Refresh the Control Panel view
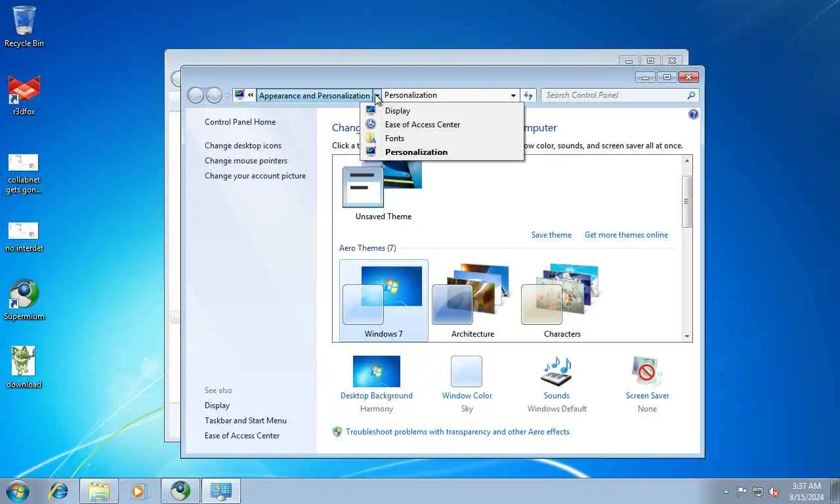Viewport: 840px width, 504px height. pyautogui.click(x=528, y=95)
